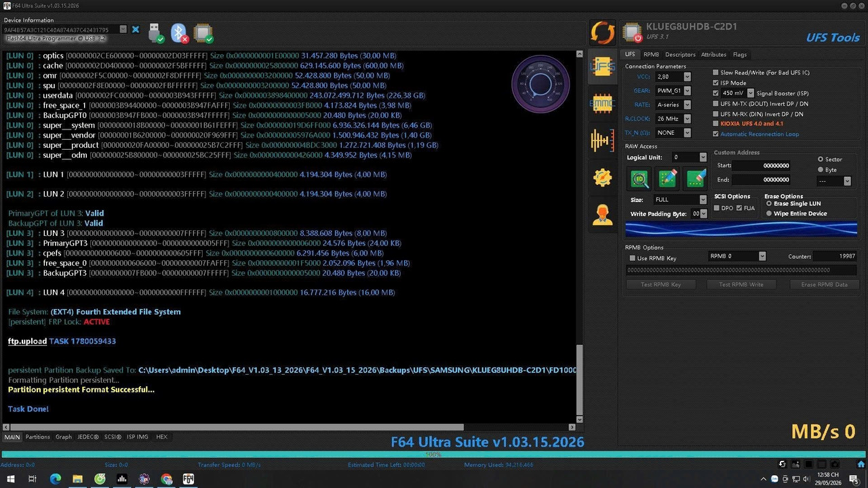Switch to the Partitions bottom tab
Image resolution: width=868 pixels, height=488 pixels.
tap(38, 437)
